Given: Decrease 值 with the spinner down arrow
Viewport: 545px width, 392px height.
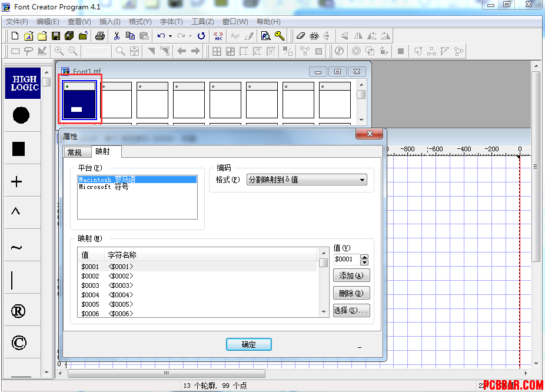Looking at the screenshot, I should (x=364, y=263).
